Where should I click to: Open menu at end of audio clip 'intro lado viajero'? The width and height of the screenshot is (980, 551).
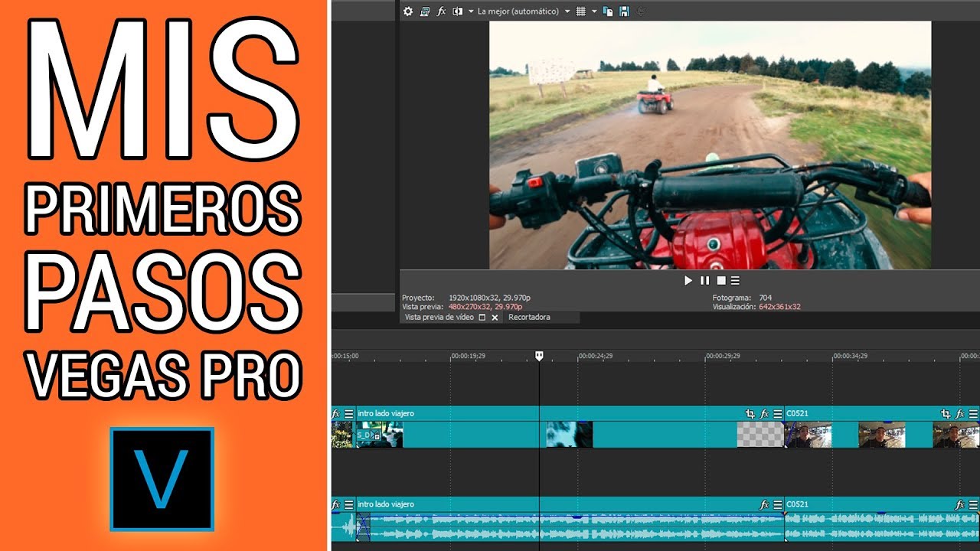tap(777, 504)
